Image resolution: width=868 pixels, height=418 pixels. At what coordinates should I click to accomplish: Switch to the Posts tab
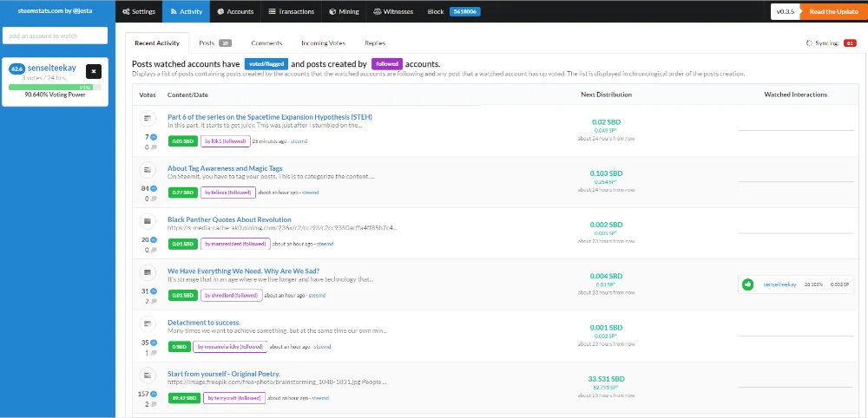[215, 43]
